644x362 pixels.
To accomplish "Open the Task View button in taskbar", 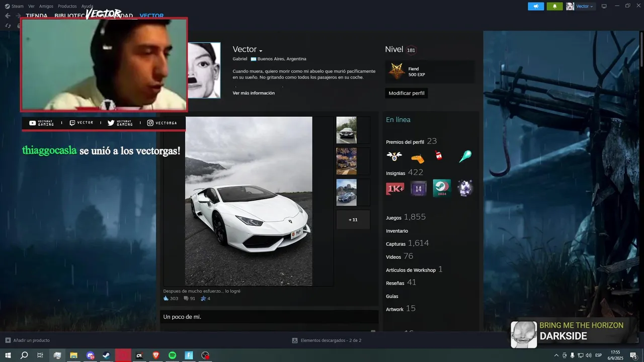I will [40, 355].
